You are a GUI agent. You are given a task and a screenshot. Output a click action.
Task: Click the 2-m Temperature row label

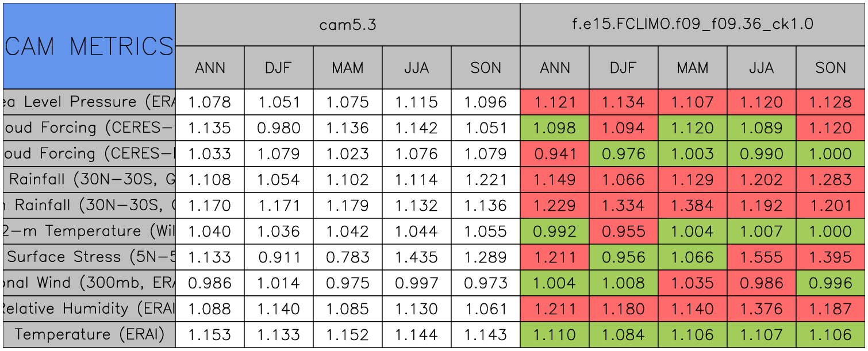pyautogui.click(x=89, y=232)
